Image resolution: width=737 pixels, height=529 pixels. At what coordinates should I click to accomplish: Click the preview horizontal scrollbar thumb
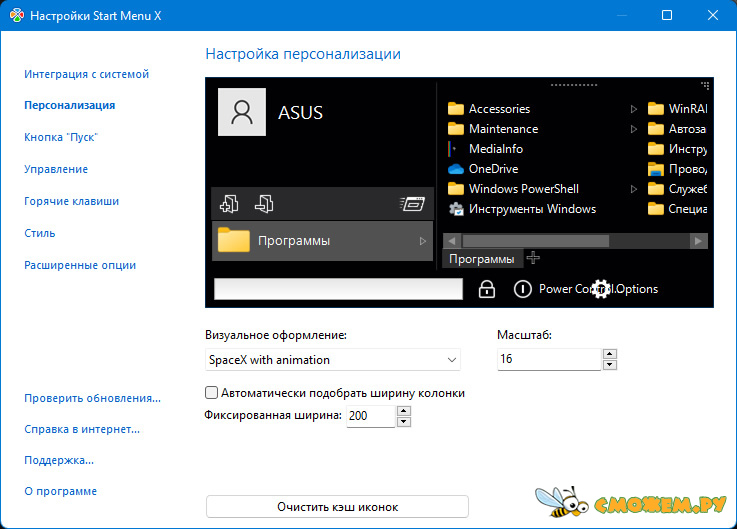[536, 241]
